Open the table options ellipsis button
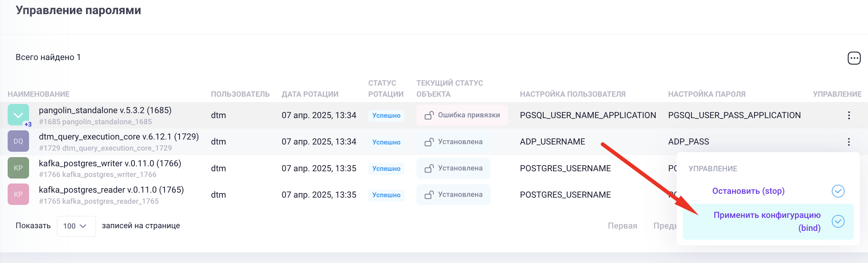Viewport: 868px width, 263px height. click(x=854, y=58)
